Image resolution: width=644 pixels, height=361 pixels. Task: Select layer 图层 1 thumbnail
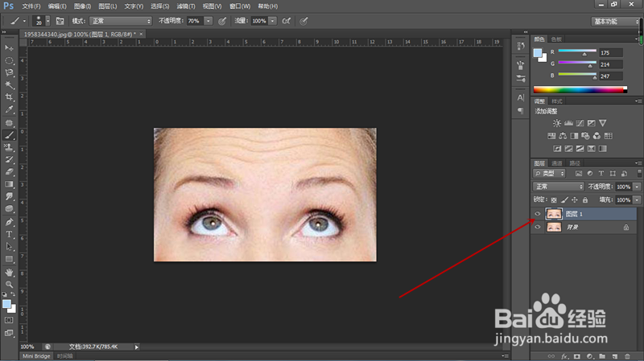point(554,214)
